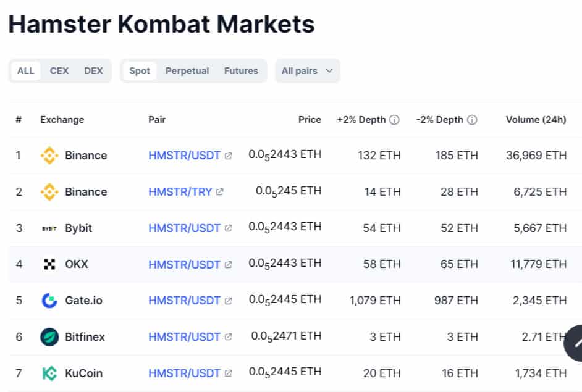Open Gate.io HMSTR/USDT pair link
This screenshot has height=392, width=582.
[x=185, y=301]
